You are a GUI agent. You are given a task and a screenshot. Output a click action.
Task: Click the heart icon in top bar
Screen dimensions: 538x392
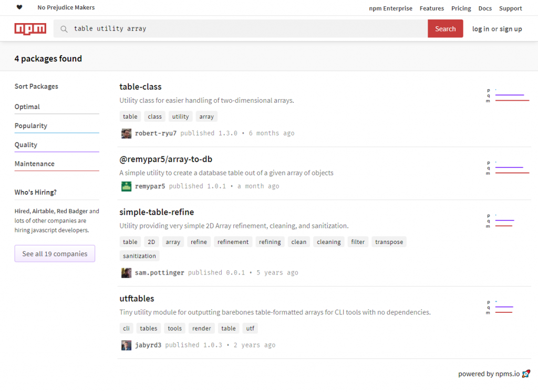click(19, 7)
